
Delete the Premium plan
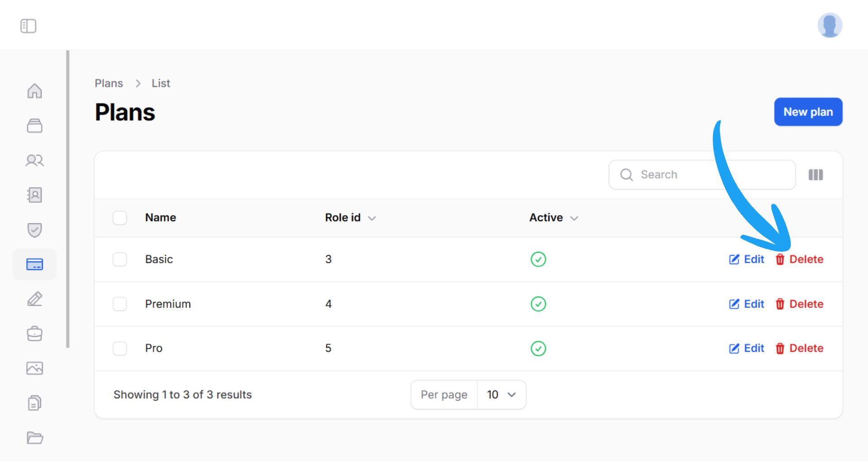tap(799, 304)
